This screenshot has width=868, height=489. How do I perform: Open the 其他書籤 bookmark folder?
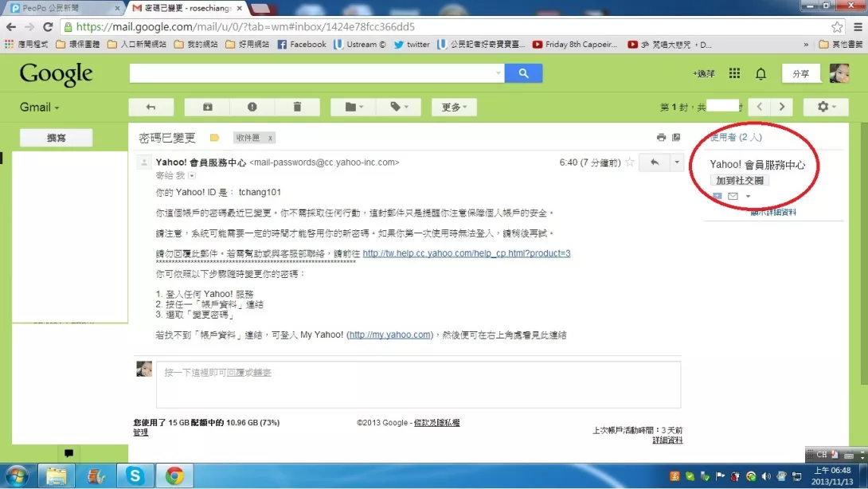(840, 45)
